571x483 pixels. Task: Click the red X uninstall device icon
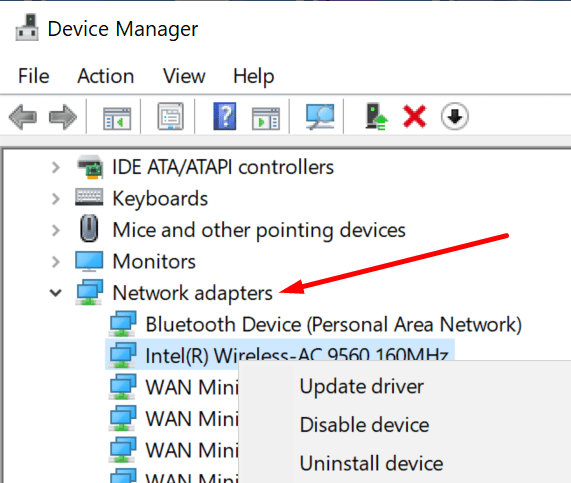414,117
